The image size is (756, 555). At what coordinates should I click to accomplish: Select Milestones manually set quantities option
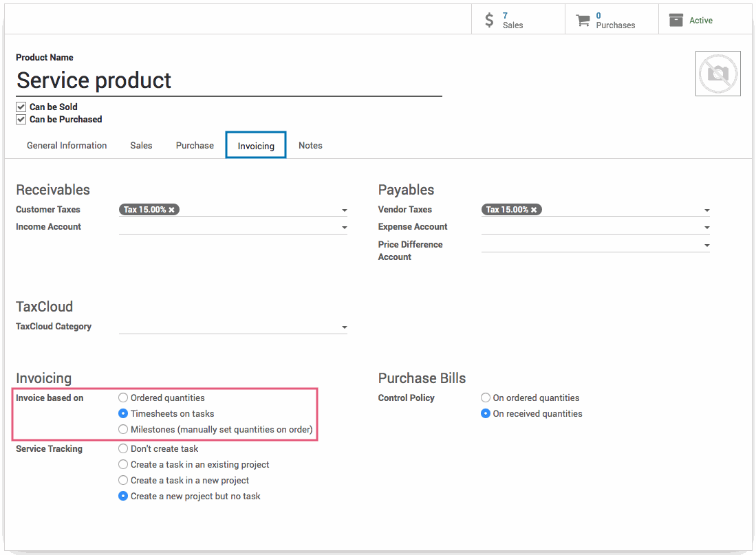[x=123, y=429]
